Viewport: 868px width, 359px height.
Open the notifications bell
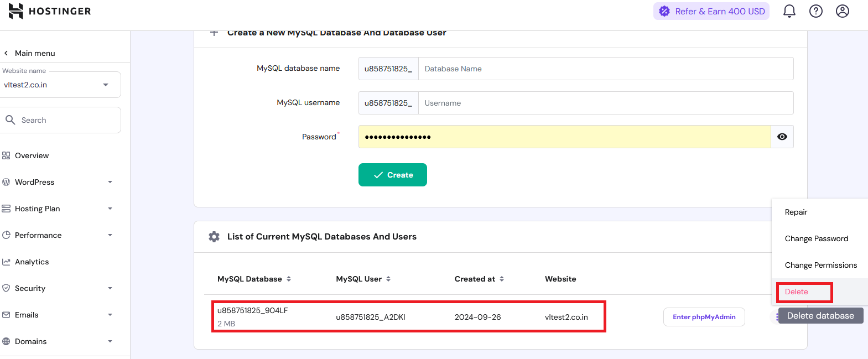789,11
